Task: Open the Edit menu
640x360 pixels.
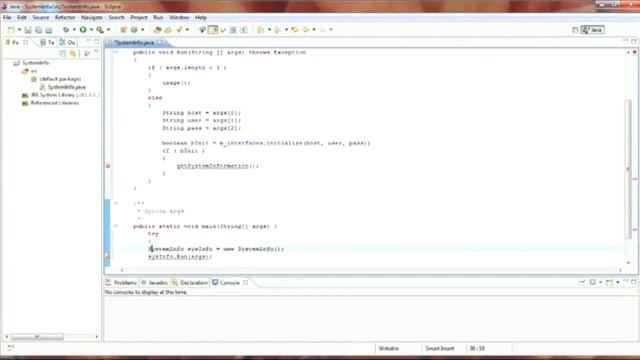Action: pos(22,18)
